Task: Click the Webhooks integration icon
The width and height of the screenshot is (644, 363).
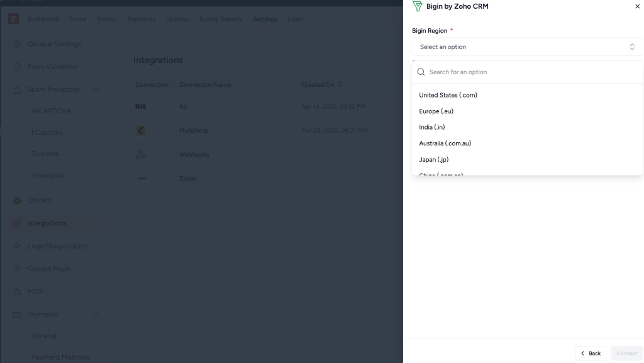Action: coord(141,154)
